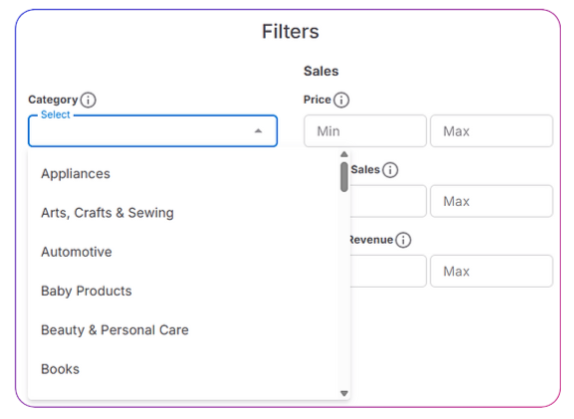574x419 pixels.
Task: Click the Price Min input field
Action: tap(365, 131)
